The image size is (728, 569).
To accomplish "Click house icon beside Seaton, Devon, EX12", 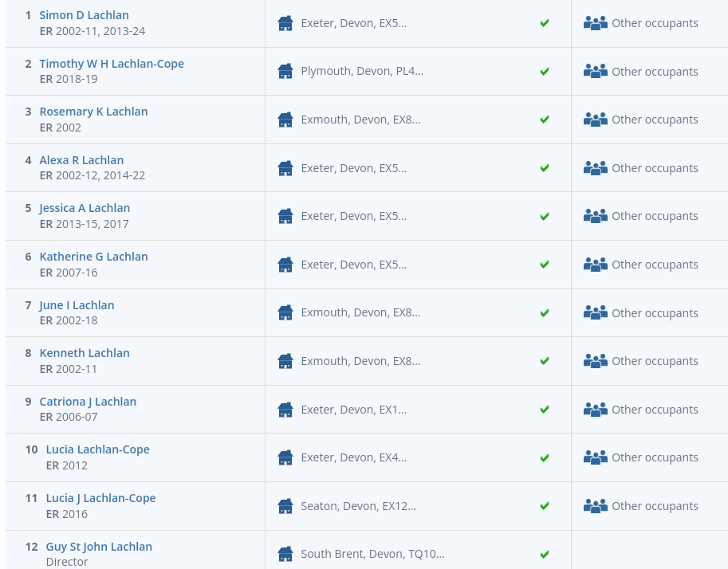I will 285,506.
